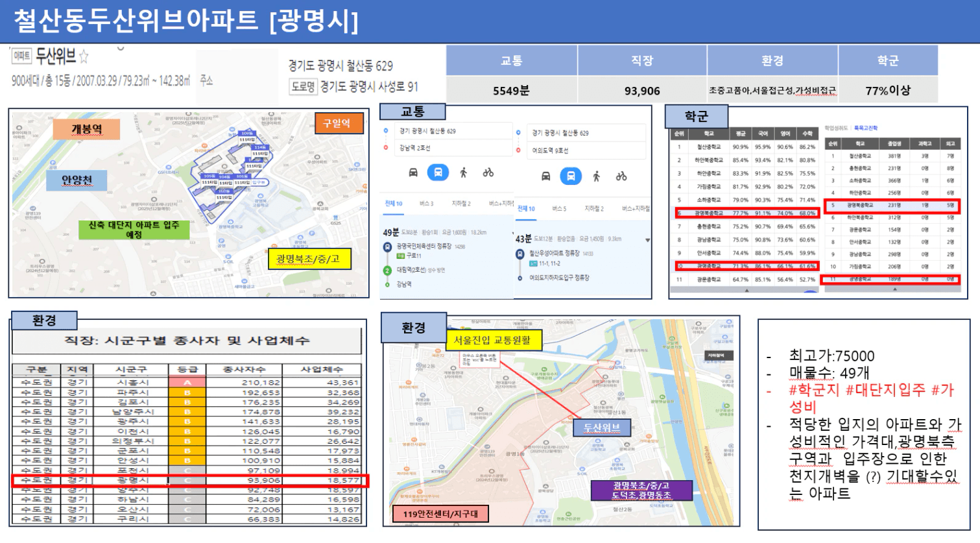
Task: Click origin field above 강남역 2호선
Action: point(452,131)
